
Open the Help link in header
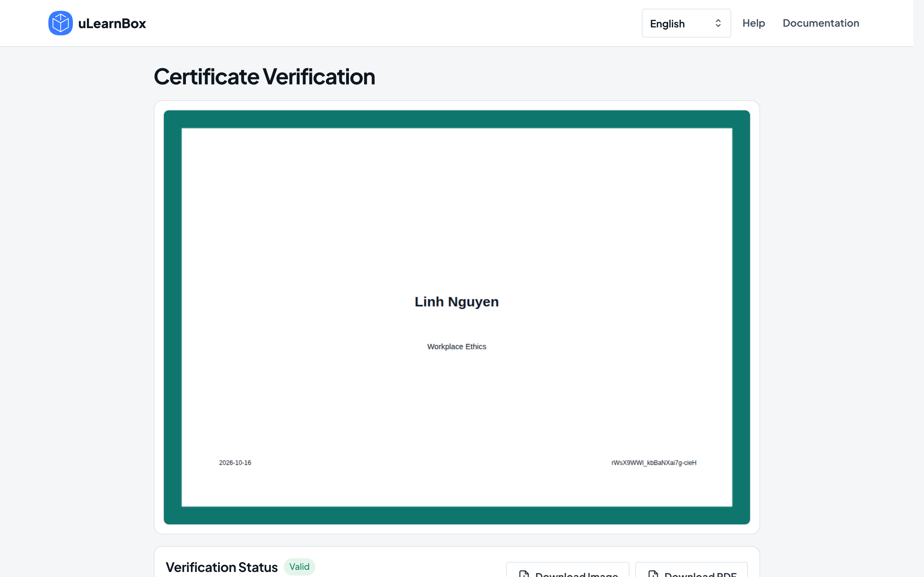pyautogui.click(x=753, y=23)
